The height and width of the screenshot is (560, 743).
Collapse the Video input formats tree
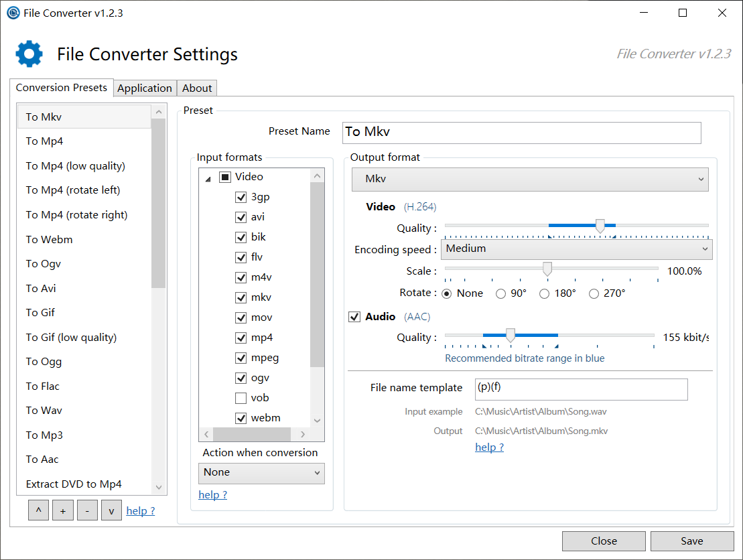coord(207,176)
